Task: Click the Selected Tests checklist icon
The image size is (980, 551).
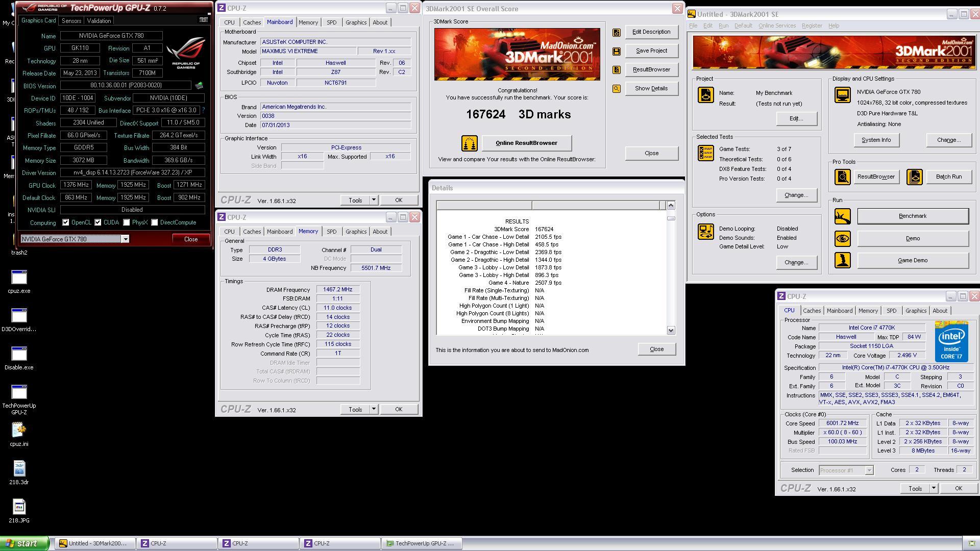Action: point(706,154)
